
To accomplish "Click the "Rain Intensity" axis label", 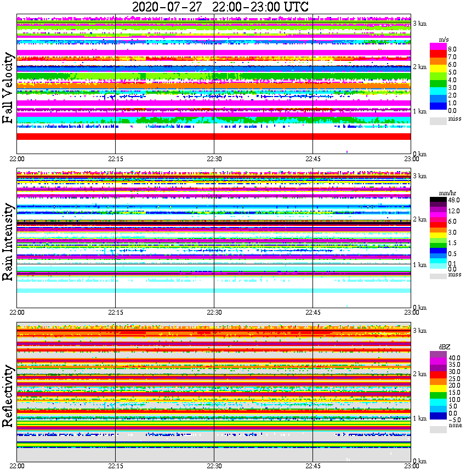I will 8,242.
